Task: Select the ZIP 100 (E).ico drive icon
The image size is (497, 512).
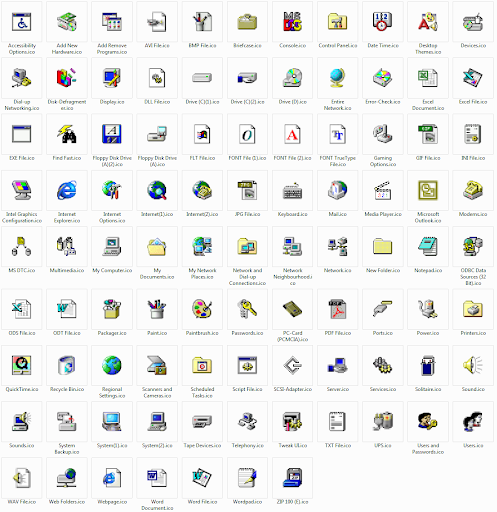Action: click(292, 478)
